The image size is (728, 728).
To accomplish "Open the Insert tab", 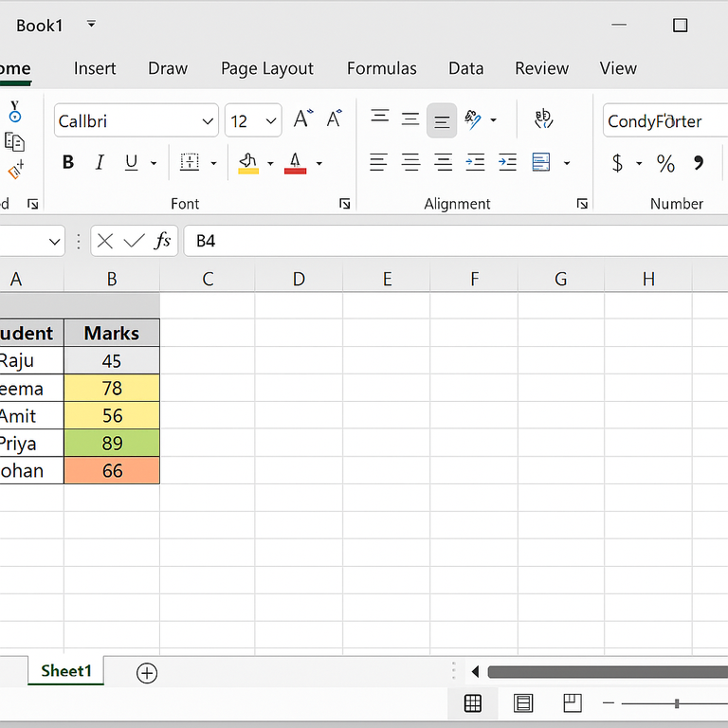I will pyautogui.click(x=95, y=68).
